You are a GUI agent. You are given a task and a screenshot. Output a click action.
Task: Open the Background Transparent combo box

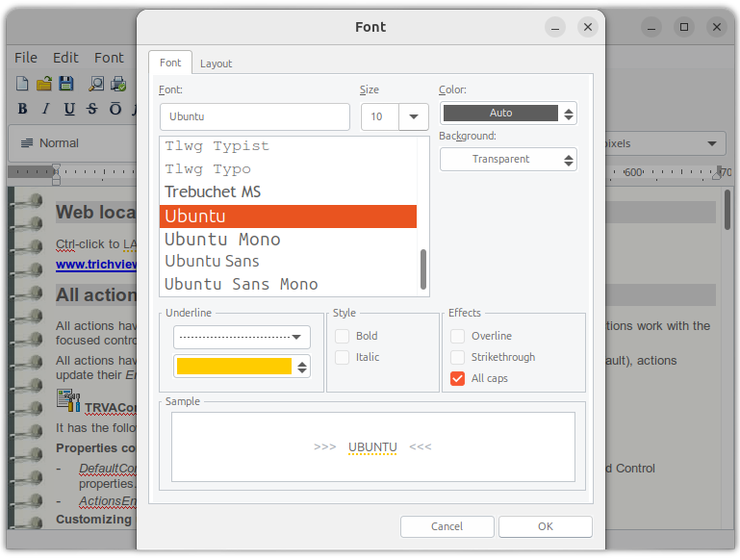pyautogui.click(x=507, y=159)
